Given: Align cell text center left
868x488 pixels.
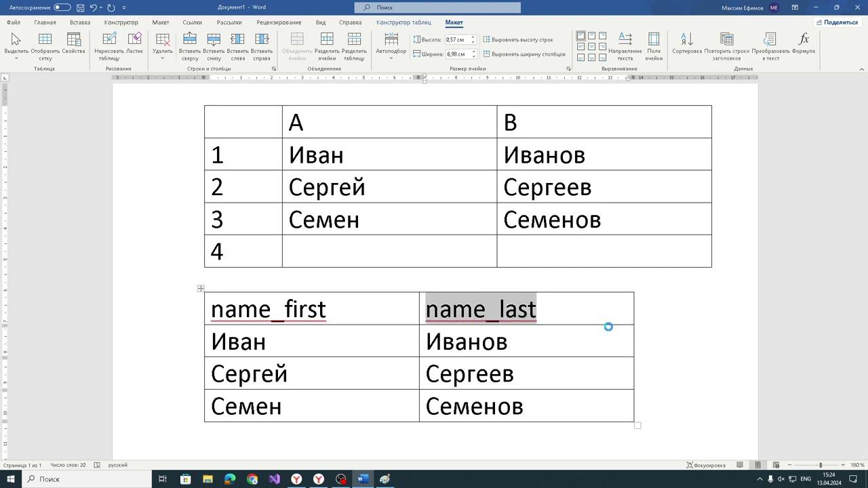Looking at the screenshot, I should (x=581, y=47).
